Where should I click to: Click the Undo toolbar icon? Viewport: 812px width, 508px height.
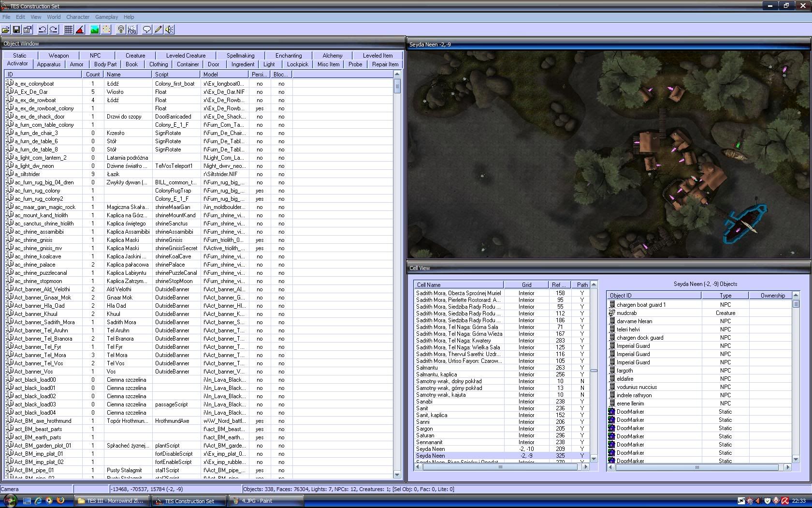(43, 30)
